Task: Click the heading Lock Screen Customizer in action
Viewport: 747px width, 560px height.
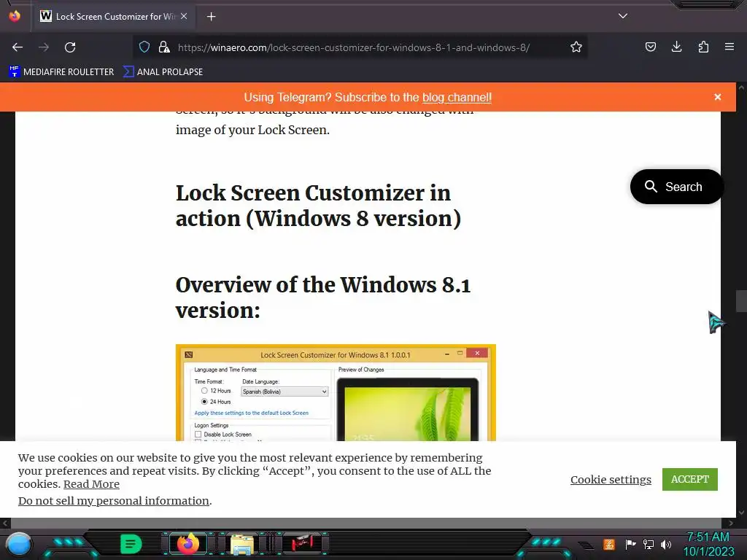Action: coord(318,206)
